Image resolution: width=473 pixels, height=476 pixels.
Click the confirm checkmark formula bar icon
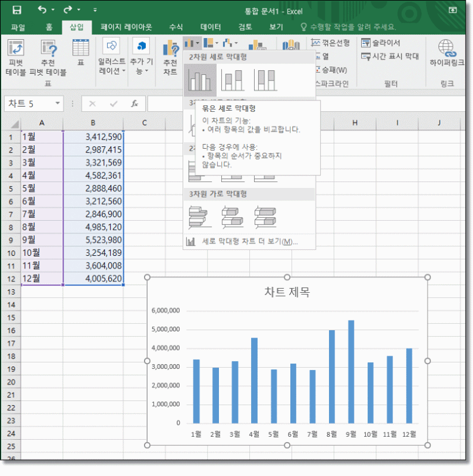[x=114, y=104]
